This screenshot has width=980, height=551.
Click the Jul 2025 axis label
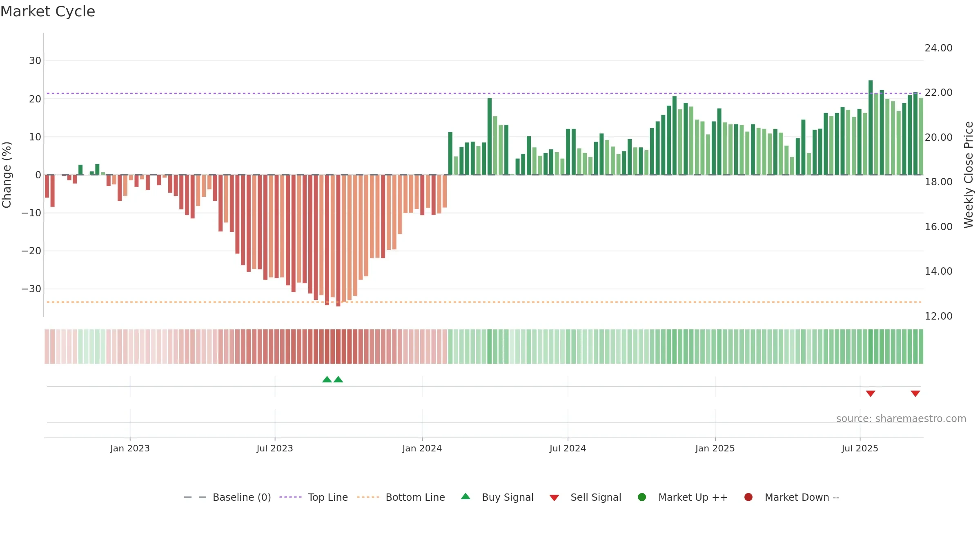click(860, 448)
